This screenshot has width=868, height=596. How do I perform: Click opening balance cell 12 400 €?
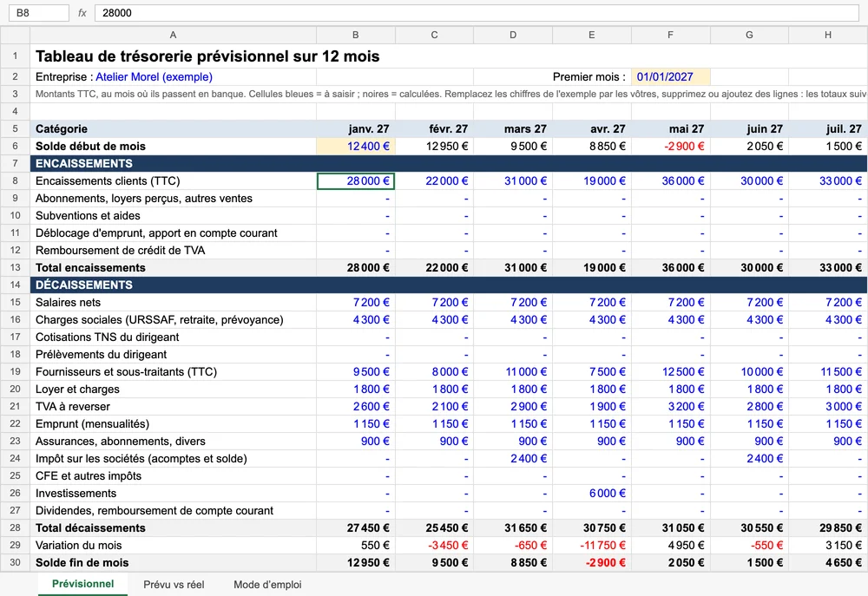pos(355,146)
